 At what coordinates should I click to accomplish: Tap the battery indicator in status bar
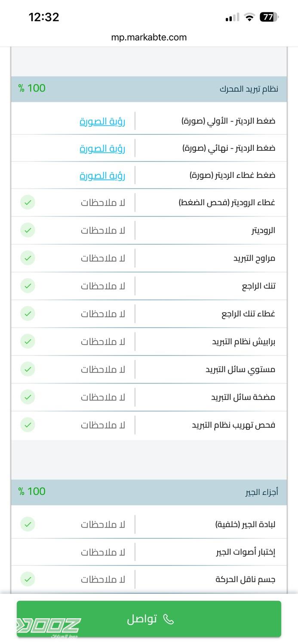click(269, 17)
